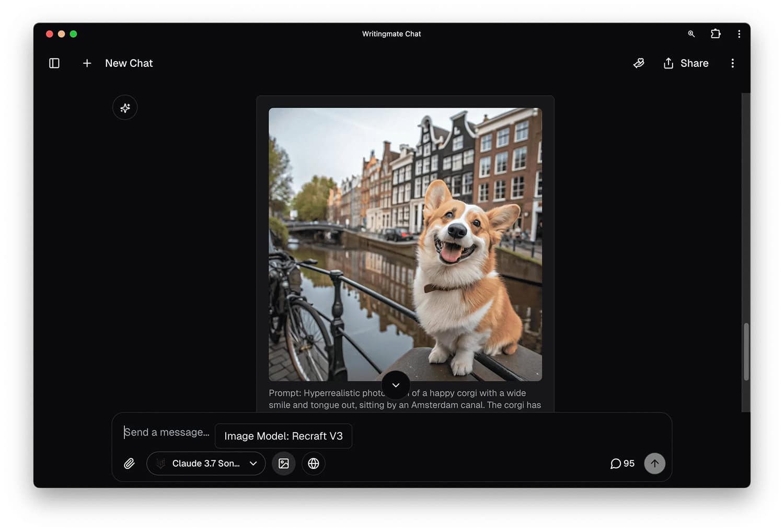The width and height of the screenshot is (784, 532).
Task: Click the send arrow icon
Action: coord(654,464)
